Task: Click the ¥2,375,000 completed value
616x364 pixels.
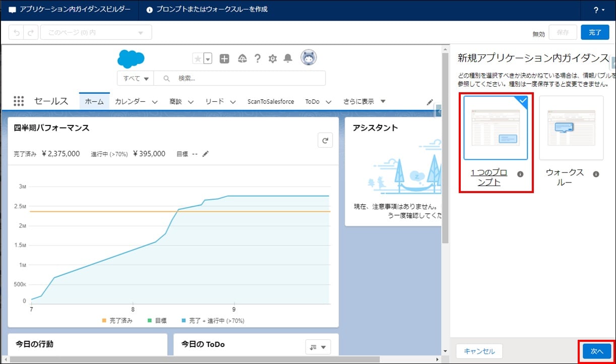Action: (60, 154)
